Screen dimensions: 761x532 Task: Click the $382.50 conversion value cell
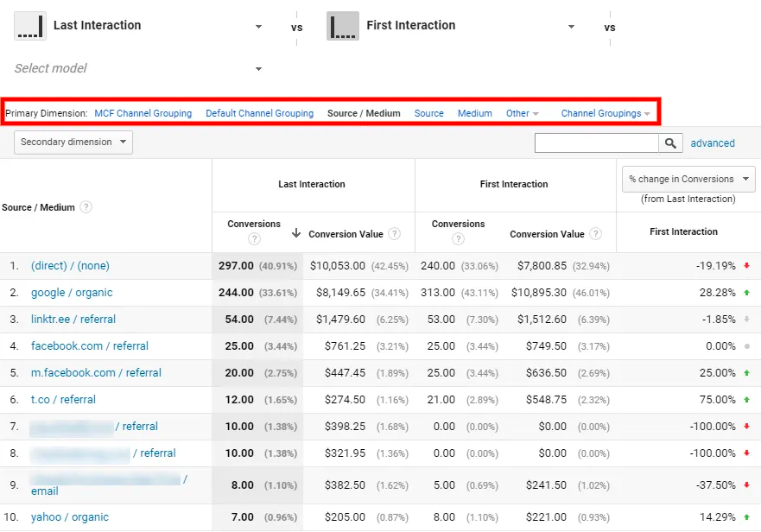[345, 484]
